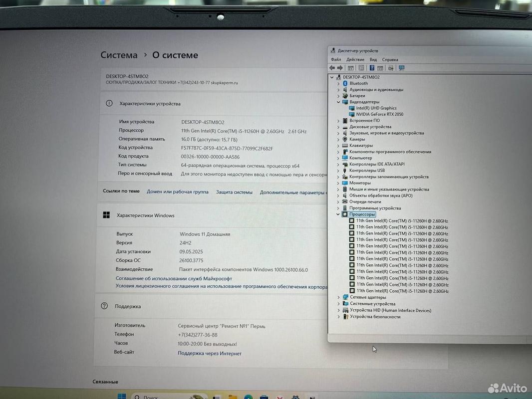Select Компоненты программного обеспечения tree item

390,152
